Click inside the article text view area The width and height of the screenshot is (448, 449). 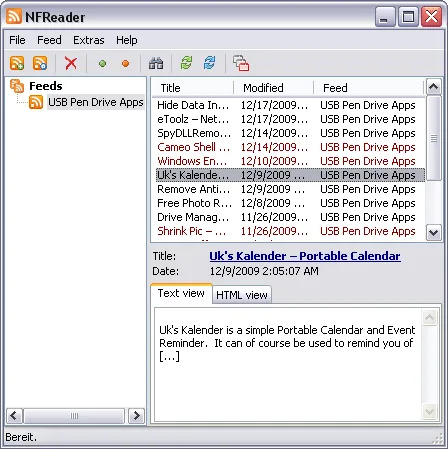(287, 365)
